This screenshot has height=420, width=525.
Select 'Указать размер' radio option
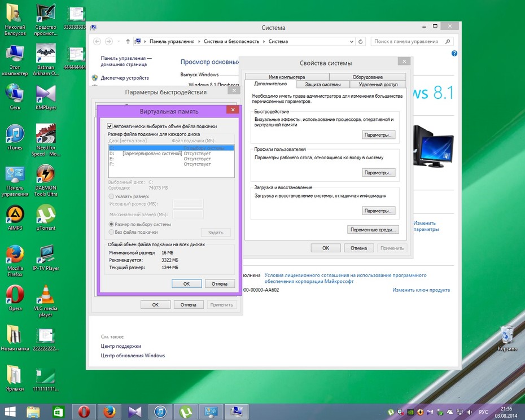pos(111,196)
